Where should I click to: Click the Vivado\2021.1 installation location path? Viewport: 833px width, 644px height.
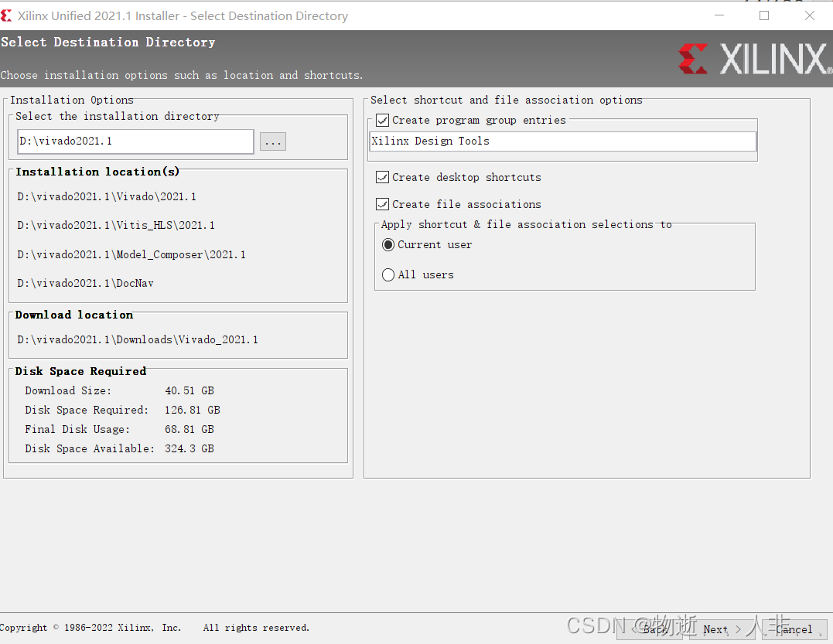(107, 197)
